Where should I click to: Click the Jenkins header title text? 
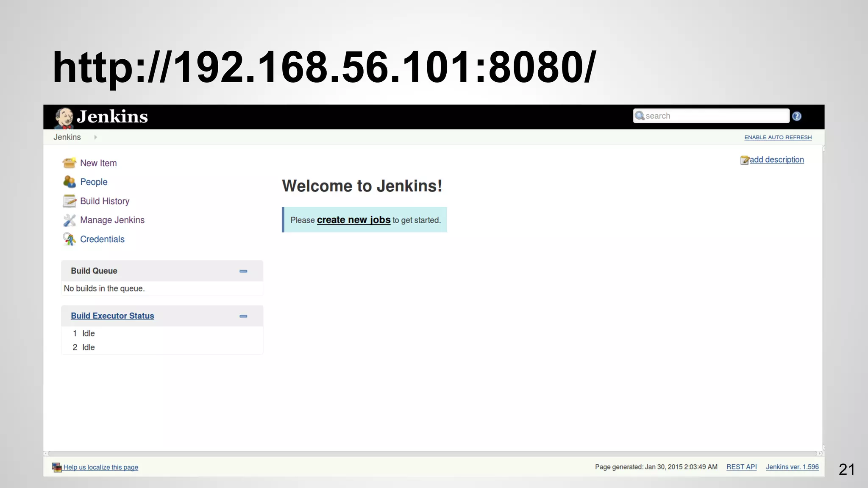click(x=112, y=116)
